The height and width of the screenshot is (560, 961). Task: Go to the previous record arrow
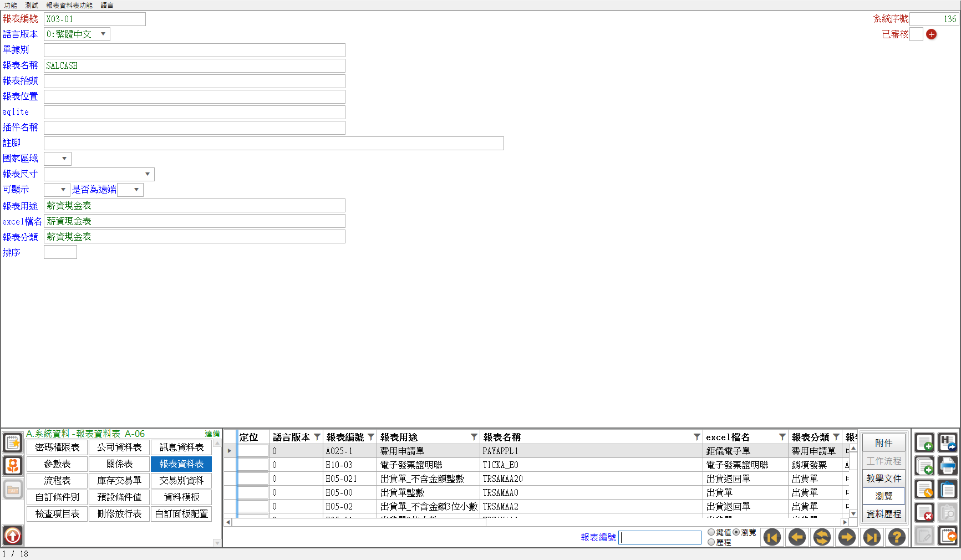[797, 537]
